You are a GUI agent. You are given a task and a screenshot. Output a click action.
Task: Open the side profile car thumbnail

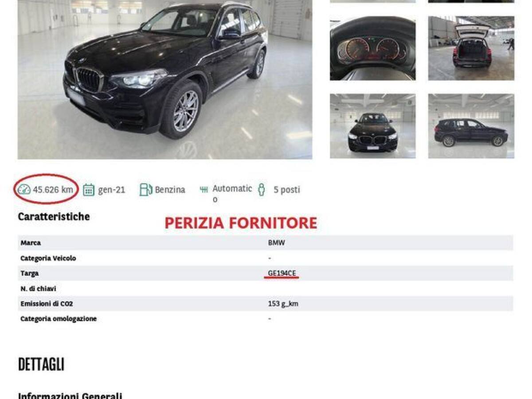(x=471, y=126)
